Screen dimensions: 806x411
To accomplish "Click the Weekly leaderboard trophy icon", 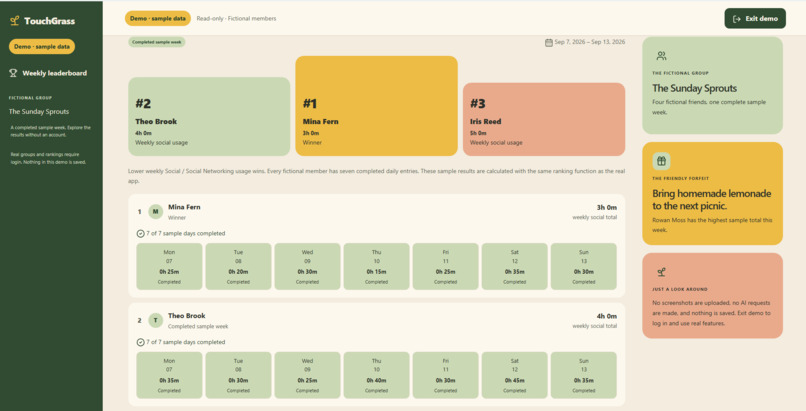I will (x=13, y=73).
